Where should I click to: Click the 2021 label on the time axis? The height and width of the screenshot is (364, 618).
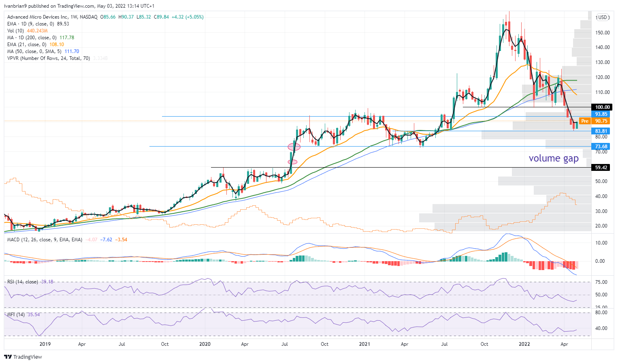pos(364,344)
